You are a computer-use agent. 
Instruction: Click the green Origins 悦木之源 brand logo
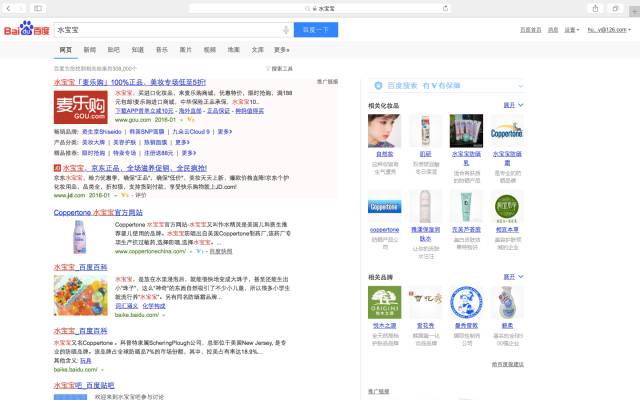pyautogui.click(x=384, y=302)
